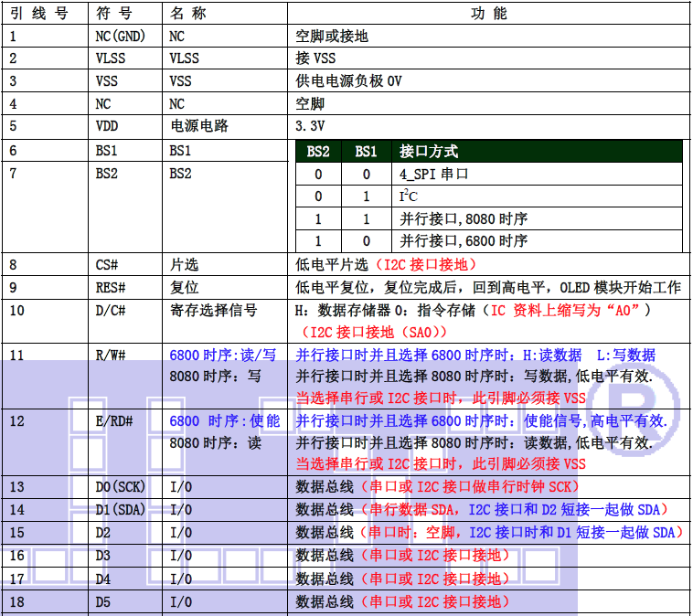Select the 并行接口,6800 时序 entry

click(464, 241)
